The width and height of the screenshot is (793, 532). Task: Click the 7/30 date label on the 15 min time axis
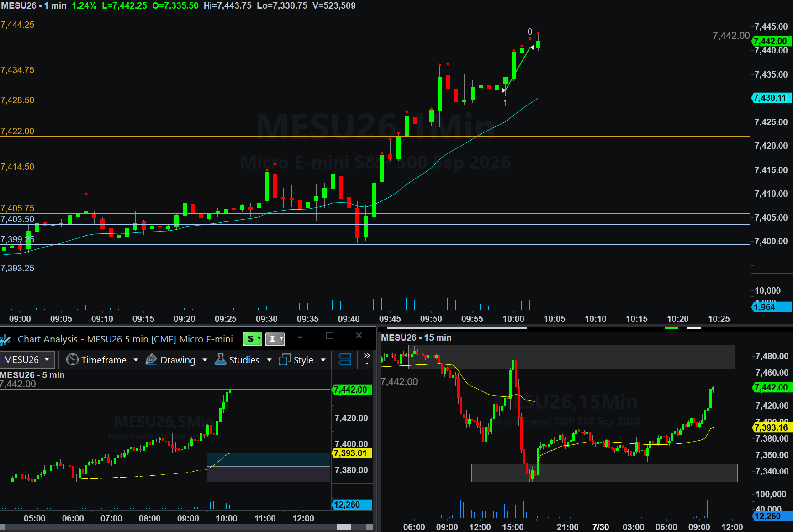601,527
